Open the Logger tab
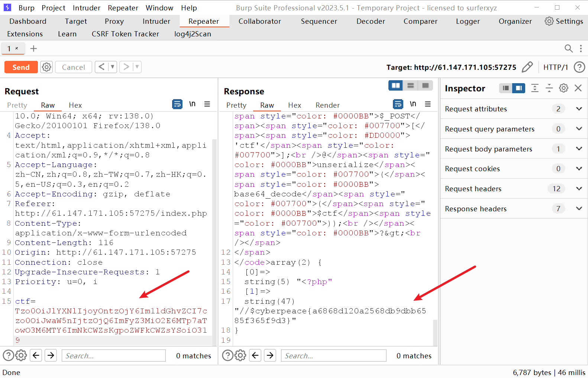 coord(468,21)
